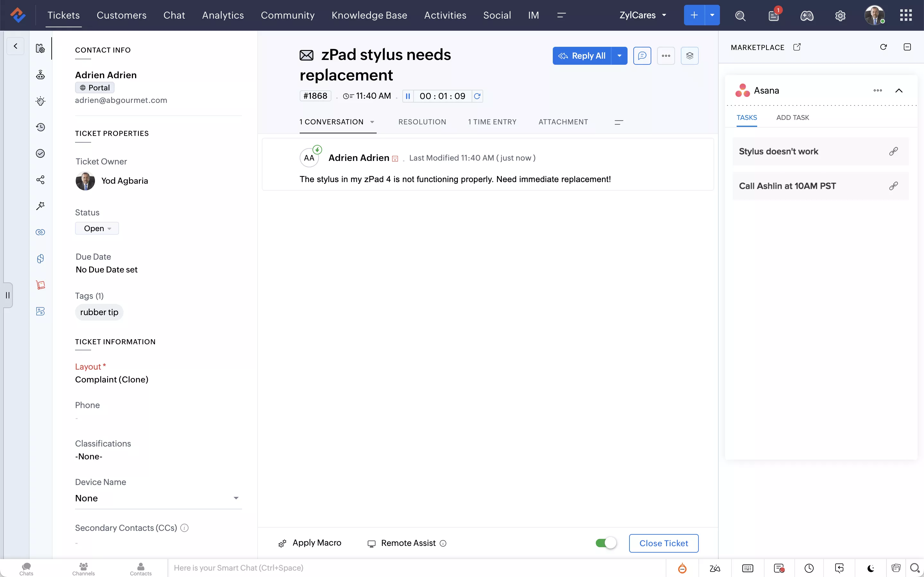Click the comment icon next to Reply All
Image resolution: width=924 pixels, height=577 pixels.
[x=642, y=56]
